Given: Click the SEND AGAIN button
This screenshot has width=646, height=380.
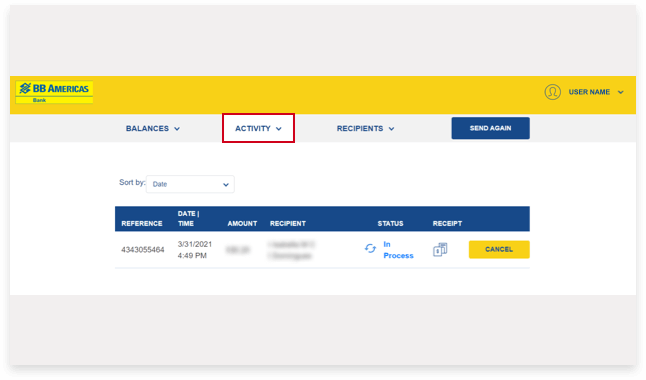Looking at the screenshot, I should pos(490,128).
